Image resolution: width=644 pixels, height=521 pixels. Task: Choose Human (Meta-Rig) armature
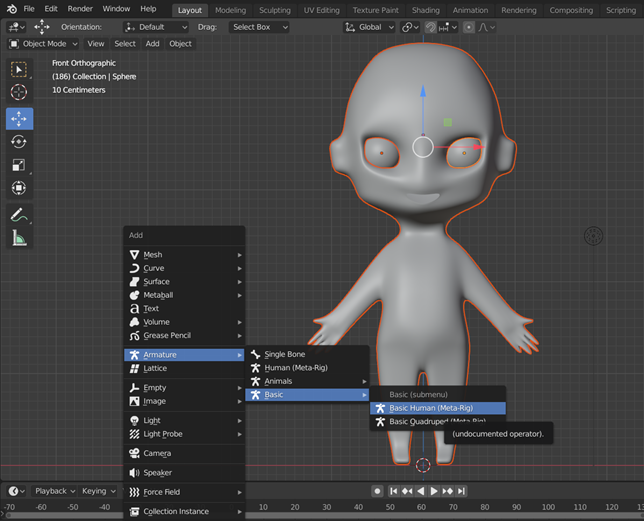pos(307,367)
